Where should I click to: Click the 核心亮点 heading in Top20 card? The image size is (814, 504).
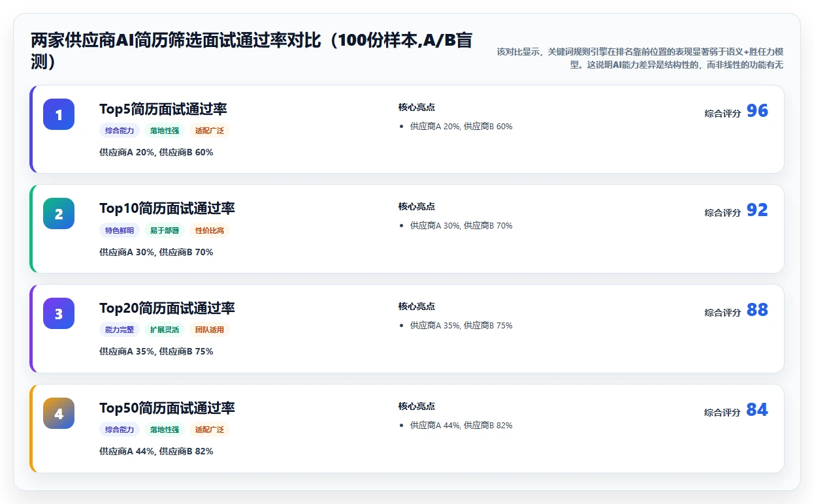[x=417, y=306]
